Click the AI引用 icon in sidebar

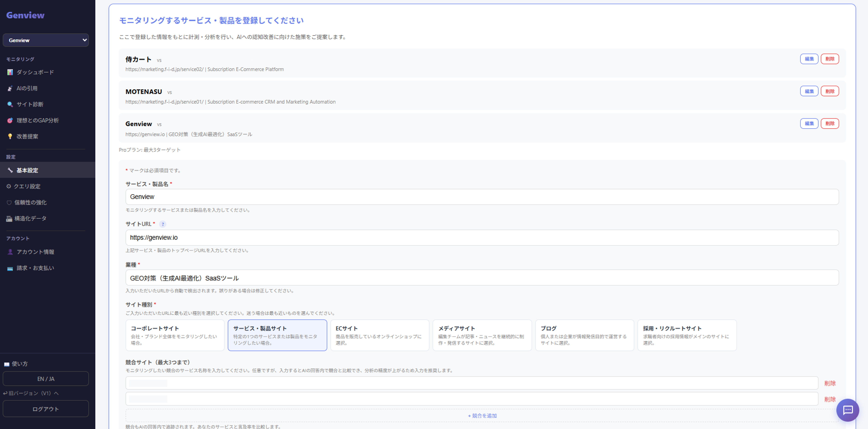click(x=10, y=88)
